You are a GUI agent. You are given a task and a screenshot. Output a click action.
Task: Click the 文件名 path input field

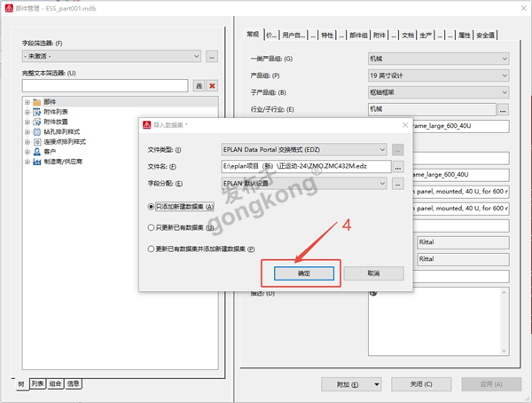(x=306, y=167)
